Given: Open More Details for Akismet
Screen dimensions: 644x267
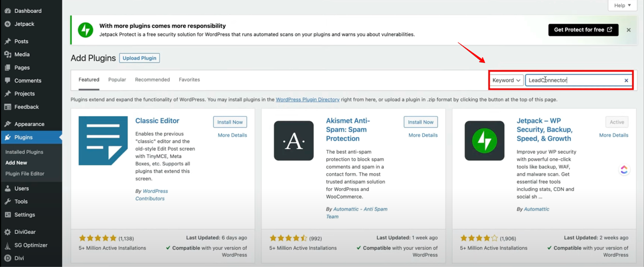Looking at the screenshot, I should (423, 135).
